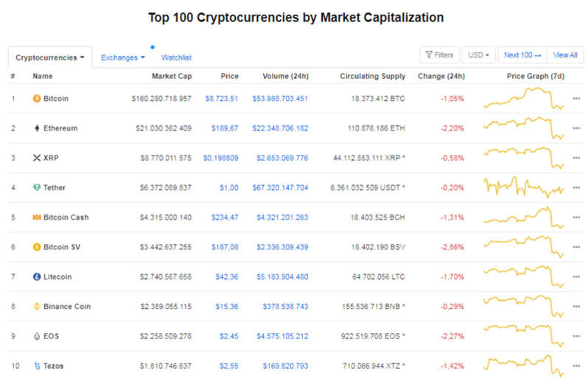This screenshot has height=379, width=588.
Task: Open the three-dot menu for Bitcoin row
Action: [576, 98]
